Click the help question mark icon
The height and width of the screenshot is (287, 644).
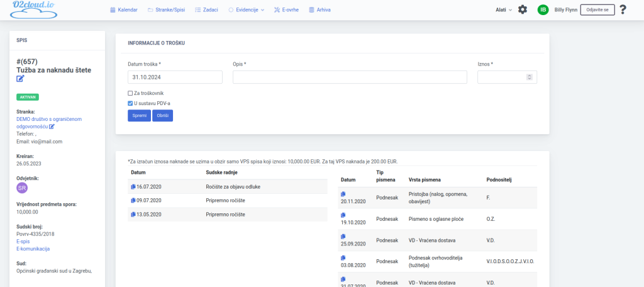623,10
